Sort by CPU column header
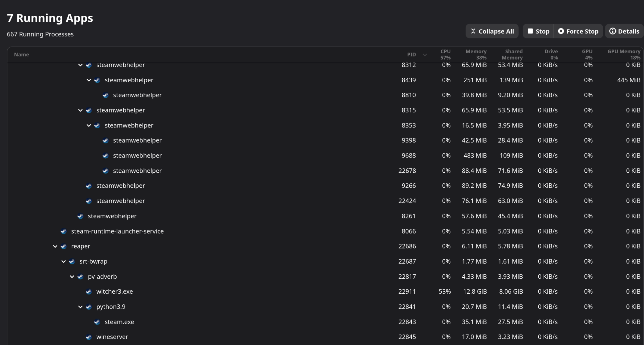Screen dimensions: 644x345 point(445,54)
